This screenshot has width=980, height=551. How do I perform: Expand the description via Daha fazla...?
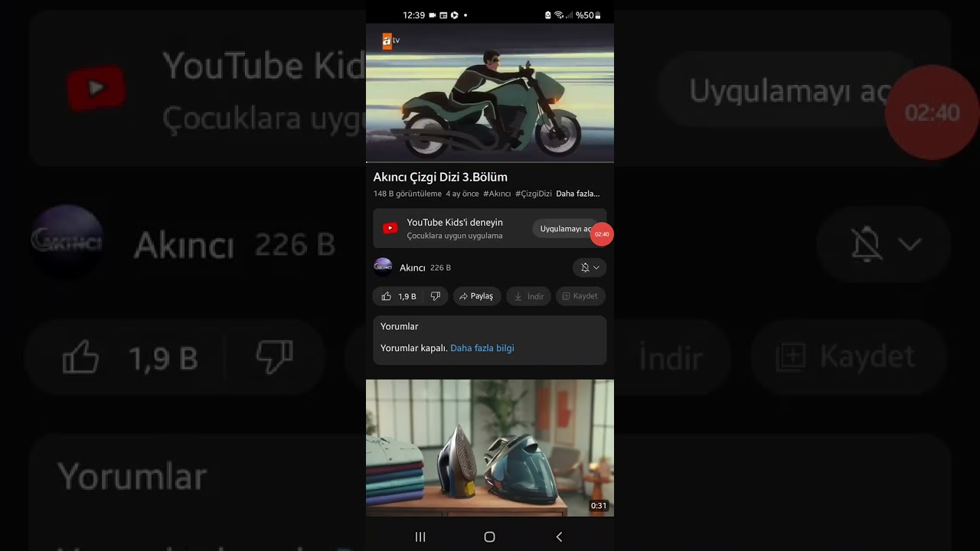tap(577, 194)
